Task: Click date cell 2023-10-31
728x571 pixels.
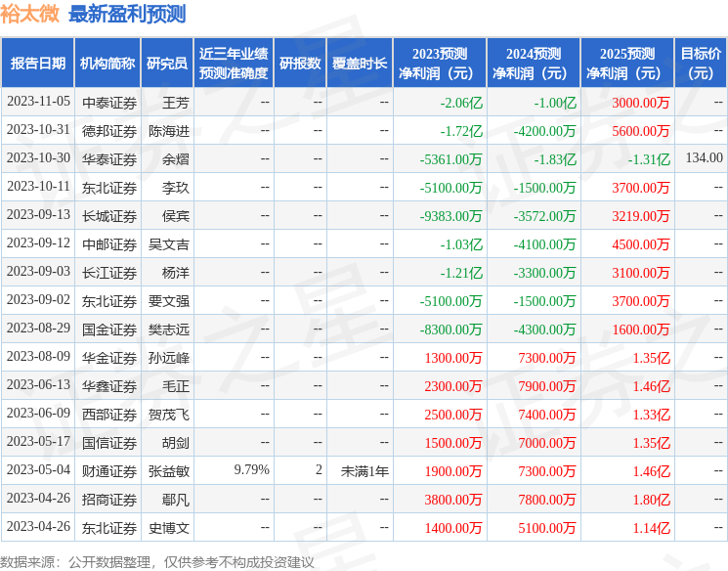Action: click(x=38, y=130)
